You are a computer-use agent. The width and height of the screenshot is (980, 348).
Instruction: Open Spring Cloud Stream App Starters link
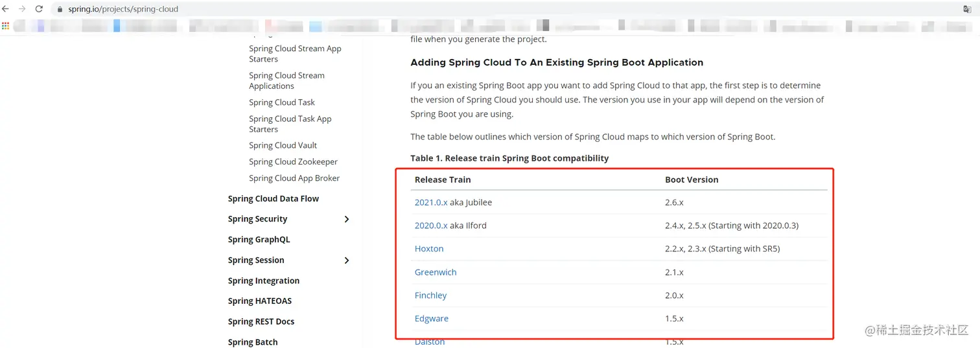295,54
